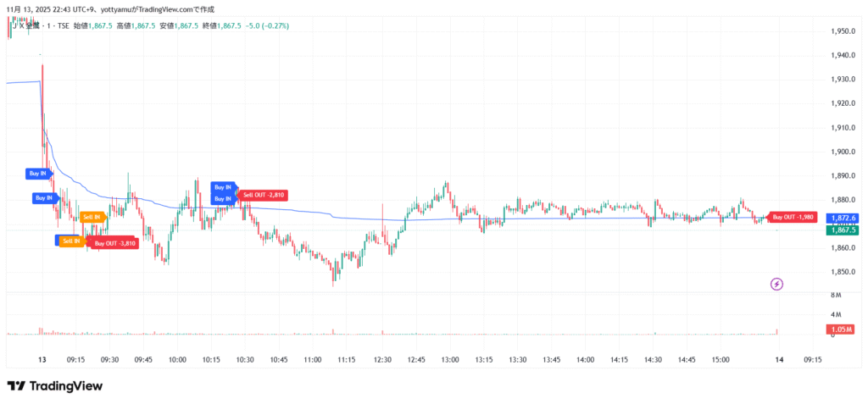Image resolution: width=868 pixels, height=404 pixels.
Task: Click the 1,900.0 price scale label
Action: (843, 152)
